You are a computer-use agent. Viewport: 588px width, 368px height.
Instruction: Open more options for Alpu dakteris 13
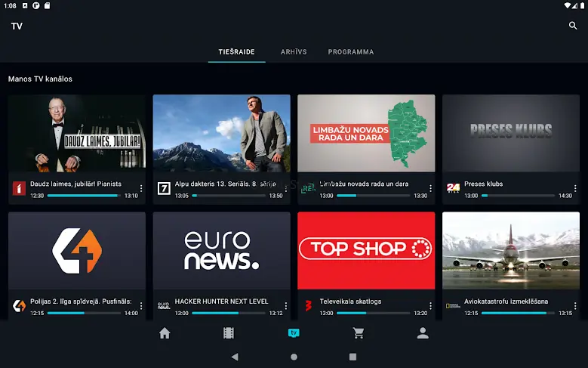[x=286, y=188]
